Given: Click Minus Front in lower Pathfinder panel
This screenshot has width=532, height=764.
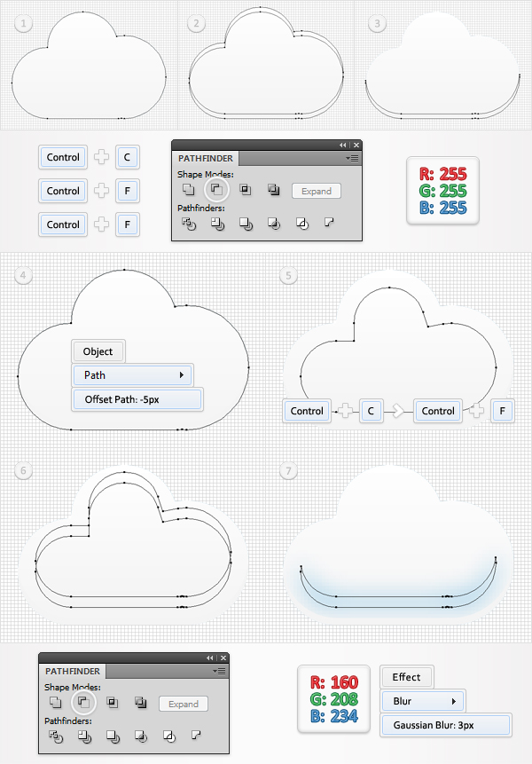Looking at the screenshot, I should pos(83,702).
